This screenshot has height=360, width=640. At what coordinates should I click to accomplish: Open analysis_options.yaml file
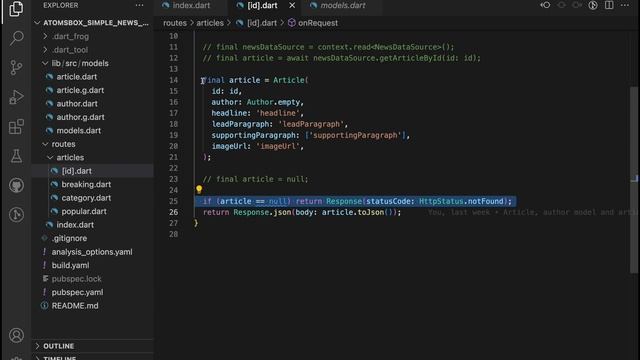(92, 252)
